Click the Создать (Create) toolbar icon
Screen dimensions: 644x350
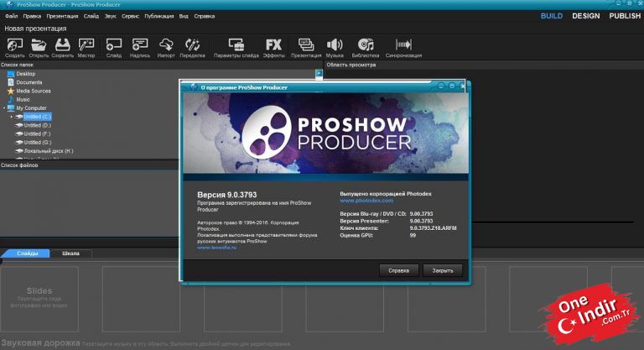tap(15, 48)
